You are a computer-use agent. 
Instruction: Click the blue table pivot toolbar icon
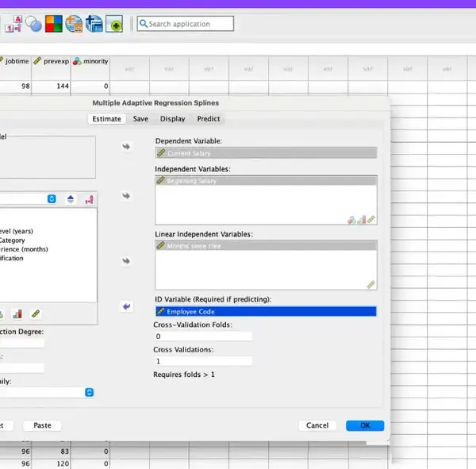click(94, 24)
